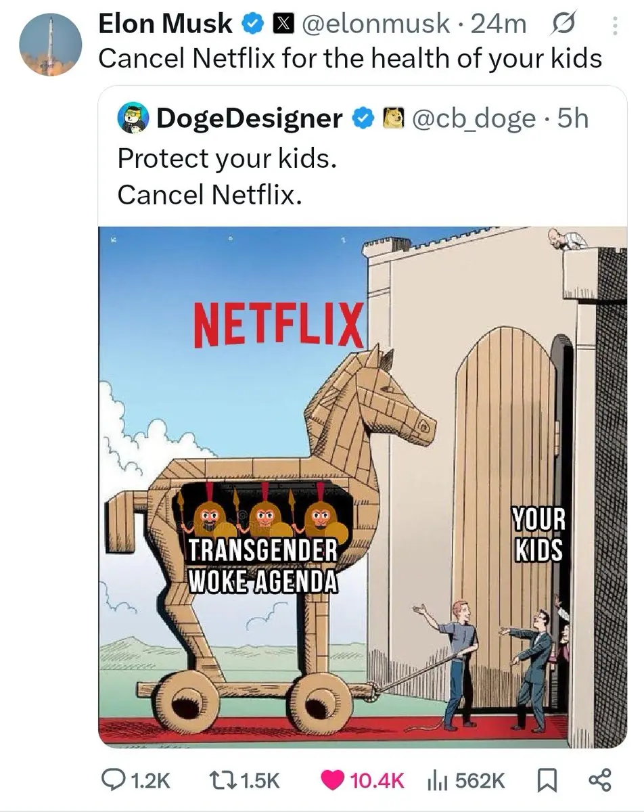Open the Trojan horse Netflix image

pos(363,487)
